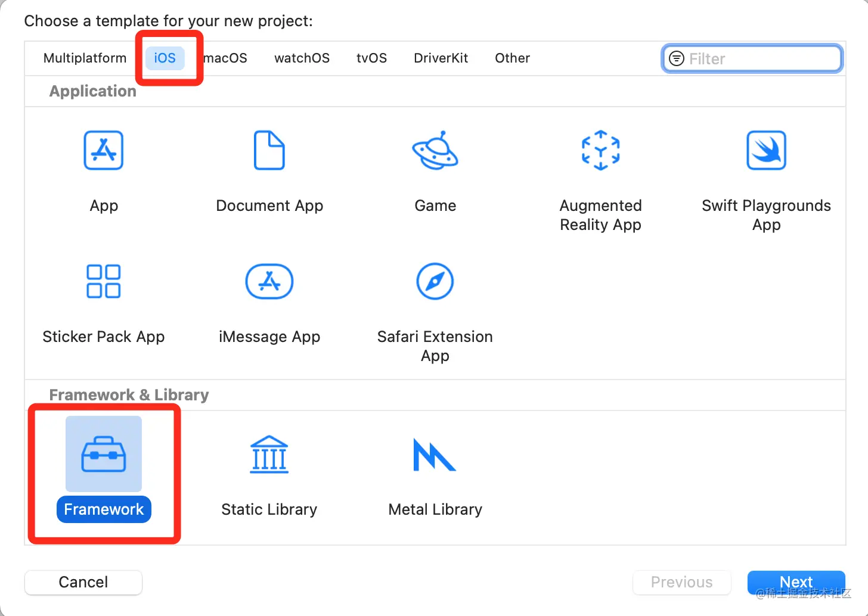
Task: Switch to the macOS tab
Action: tap(225, 58)
